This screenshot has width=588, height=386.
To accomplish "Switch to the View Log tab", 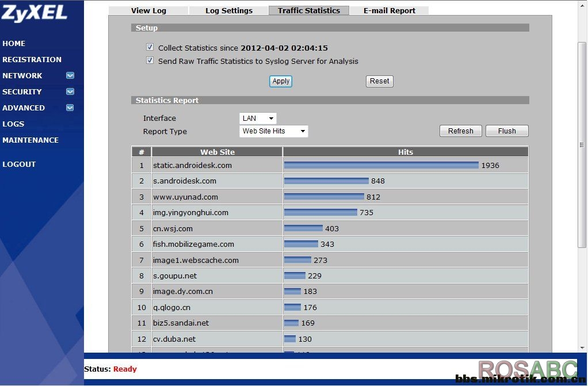I will (x=148, y=10).
